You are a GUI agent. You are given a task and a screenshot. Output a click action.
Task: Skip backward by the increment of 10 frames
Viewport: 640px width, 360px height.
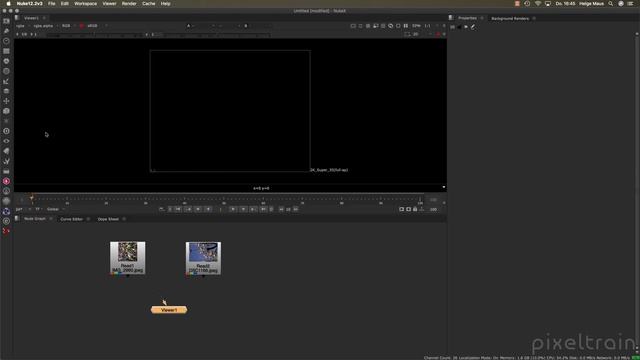click(x=281, y=209)
